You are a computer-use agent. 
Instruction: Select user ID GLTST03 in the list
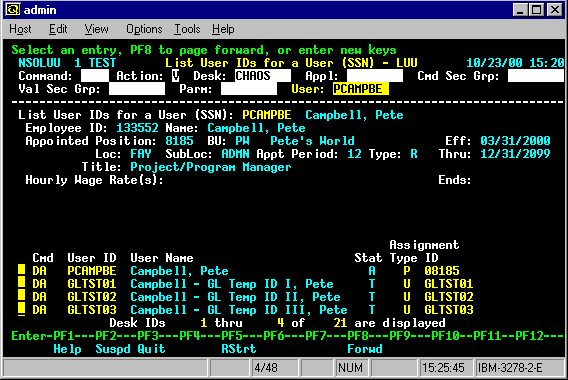pyautogui.click(x=92, y=310)
